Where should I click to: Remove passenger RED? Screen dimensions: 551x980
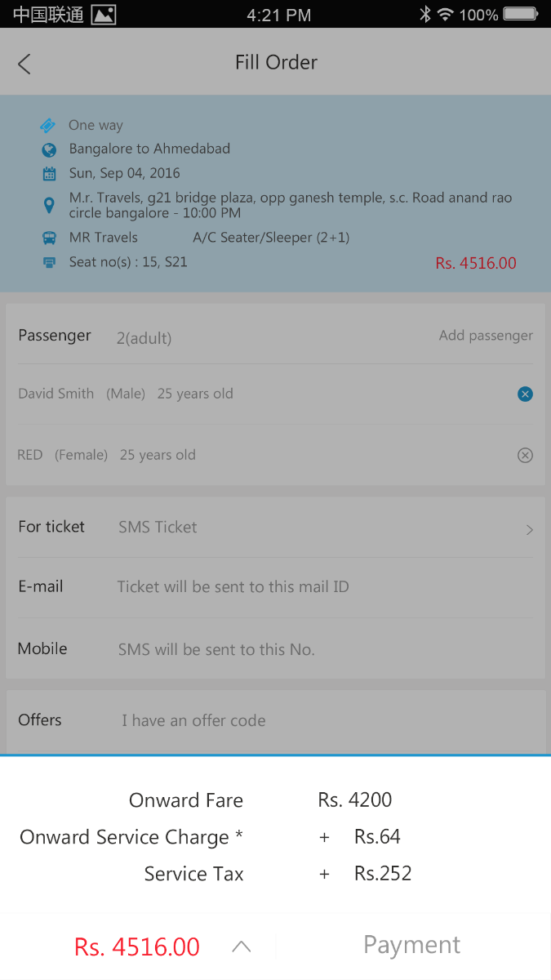point(525,455)
